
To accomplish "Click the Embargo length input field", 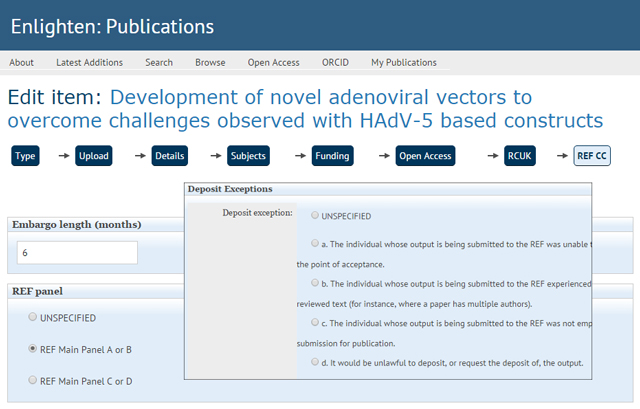I will click(x=77, y=252).
